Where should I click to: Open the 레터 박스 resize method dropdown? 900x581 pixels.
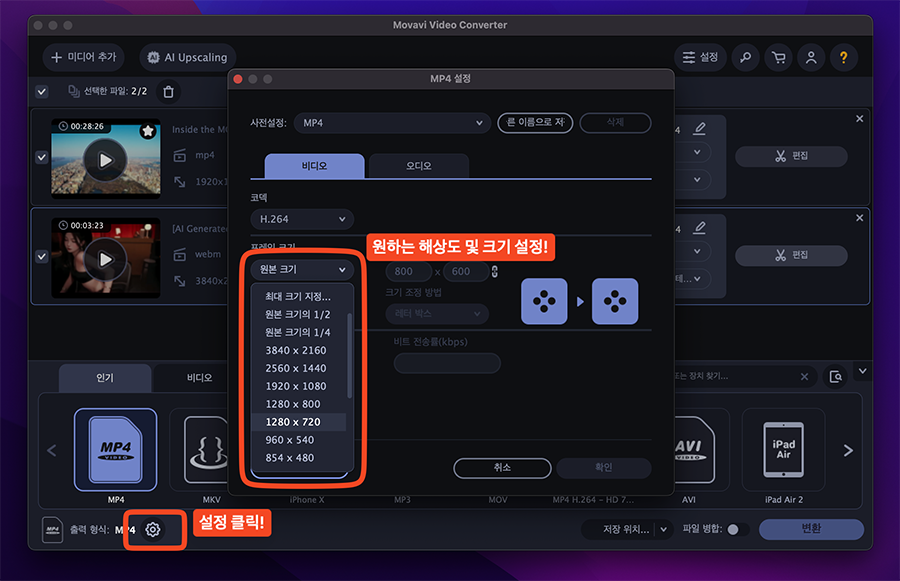437,313
